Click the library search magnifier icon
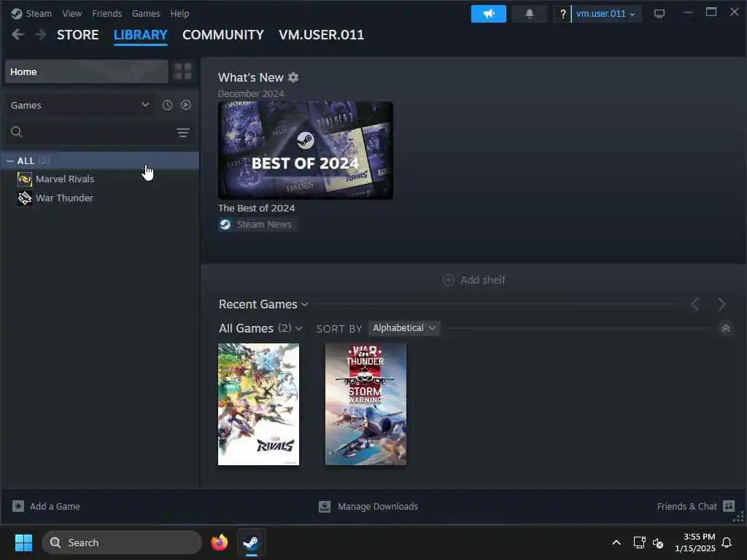 [x=17, y=132]
